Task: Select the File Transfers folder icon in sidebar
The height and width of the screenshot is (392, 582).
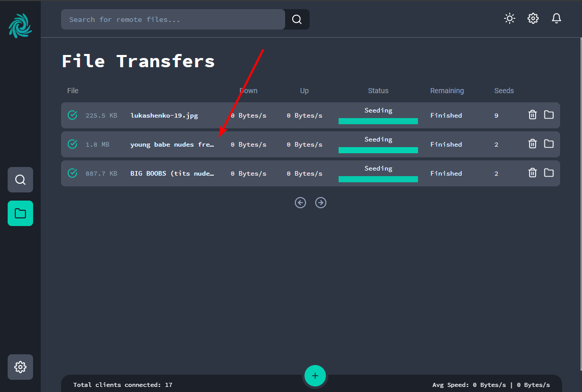Action: 20,213
